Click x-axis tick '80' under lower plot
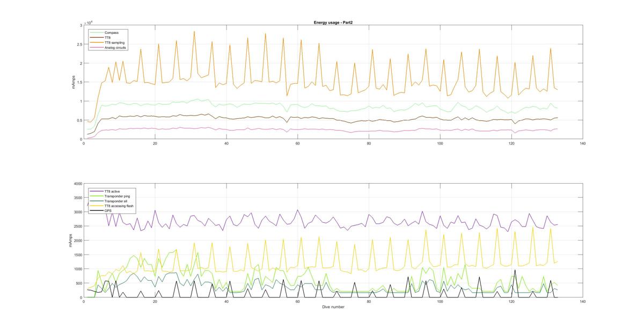The image size is (644, 334). tap(369, 302)
